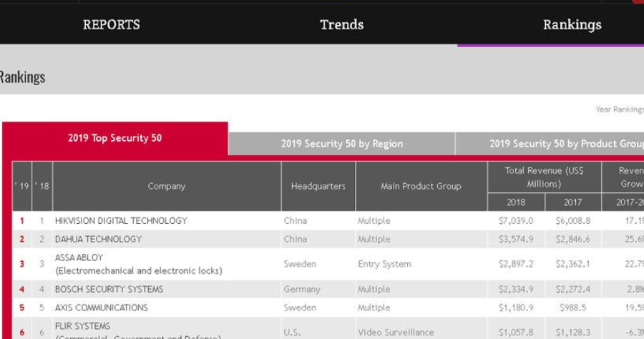Select the 2018 revenue column header
644x339 pixels.
tap(515, 202)
